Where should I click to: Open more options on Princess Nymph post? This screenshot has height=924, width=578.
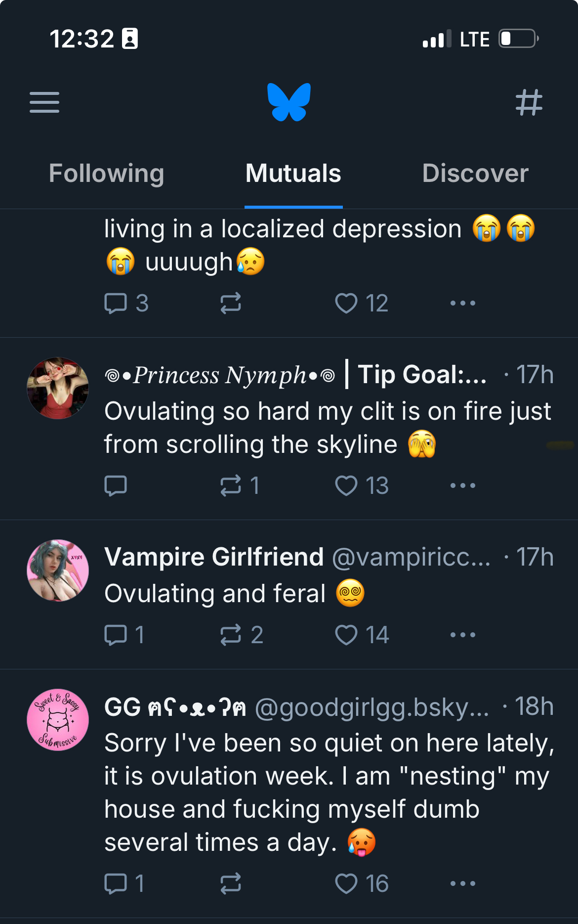tap(463, 485)
